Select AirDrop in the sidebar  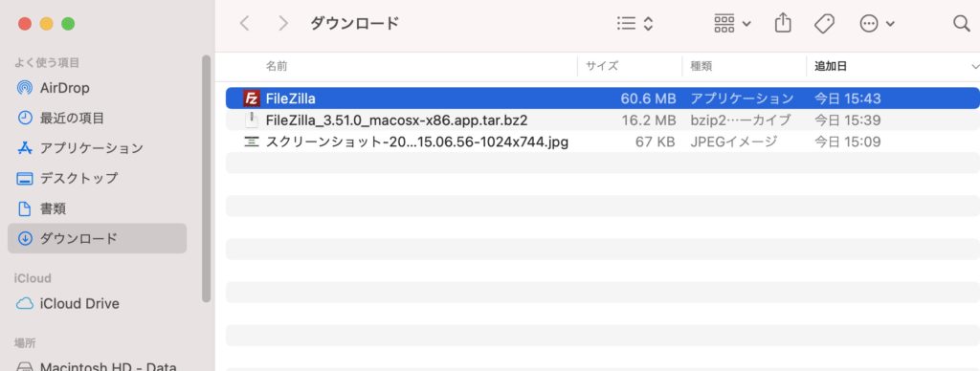[97, 88]
